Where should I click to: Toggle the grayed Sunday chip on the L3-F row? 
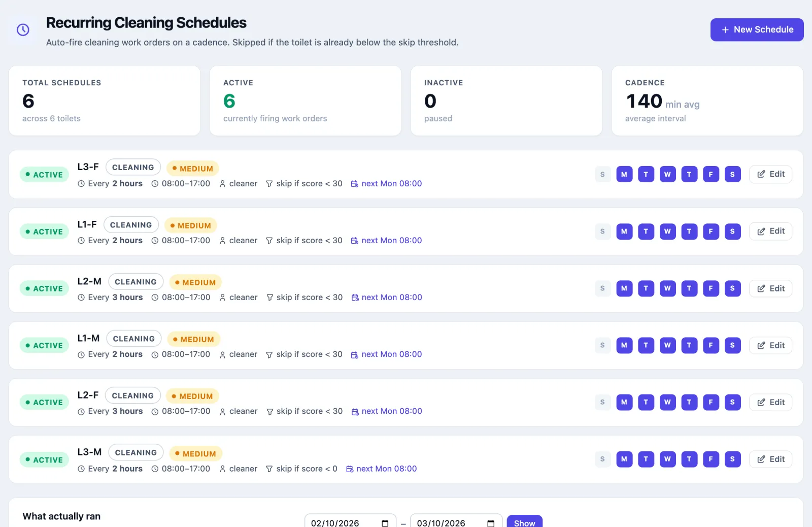coord(602,174)
